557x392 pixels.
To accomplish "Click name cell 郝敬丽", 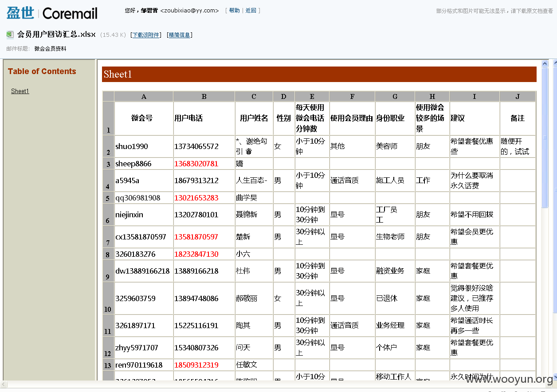I will (x=254, y=298).
